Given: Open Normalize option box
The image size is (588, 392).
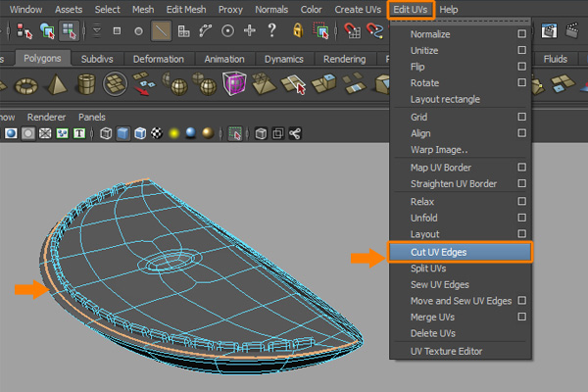Looking at the screenshot, I should point(521,34).
